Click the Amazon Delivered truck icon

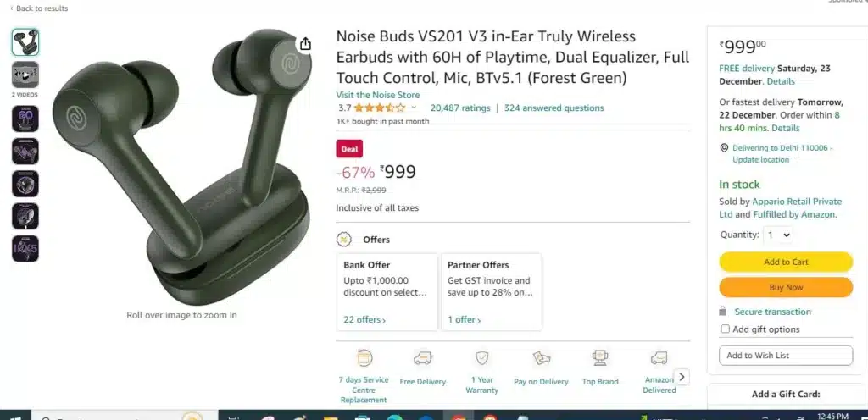pyautogui.click(x=659, y=358)
